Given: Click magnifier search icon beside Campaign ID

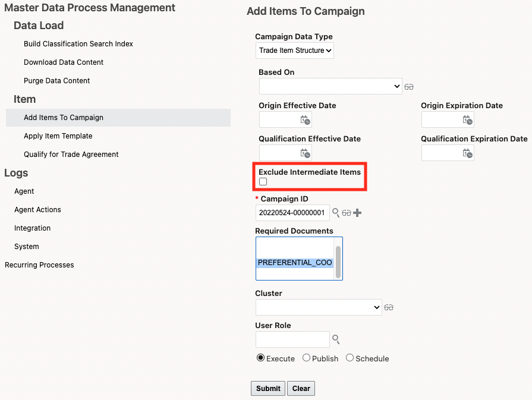Looking at the screenshot, I should 336,213.
